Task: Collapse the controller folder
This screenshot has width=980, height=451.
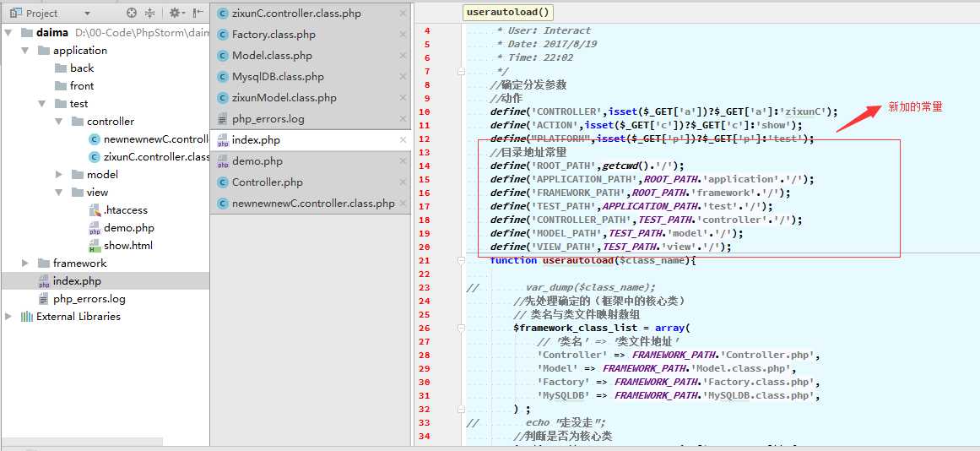Action: point(59,122)
